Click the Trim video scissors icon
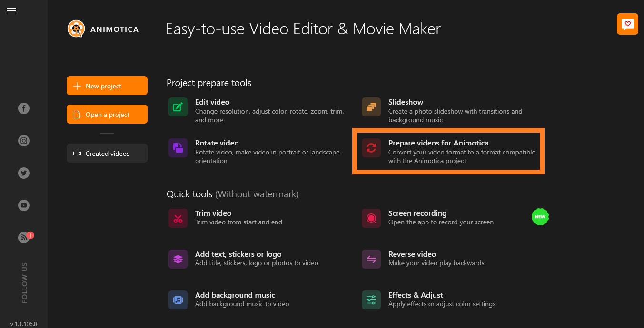The height and width of the screenshot is (328, 644). coord(178,218)
